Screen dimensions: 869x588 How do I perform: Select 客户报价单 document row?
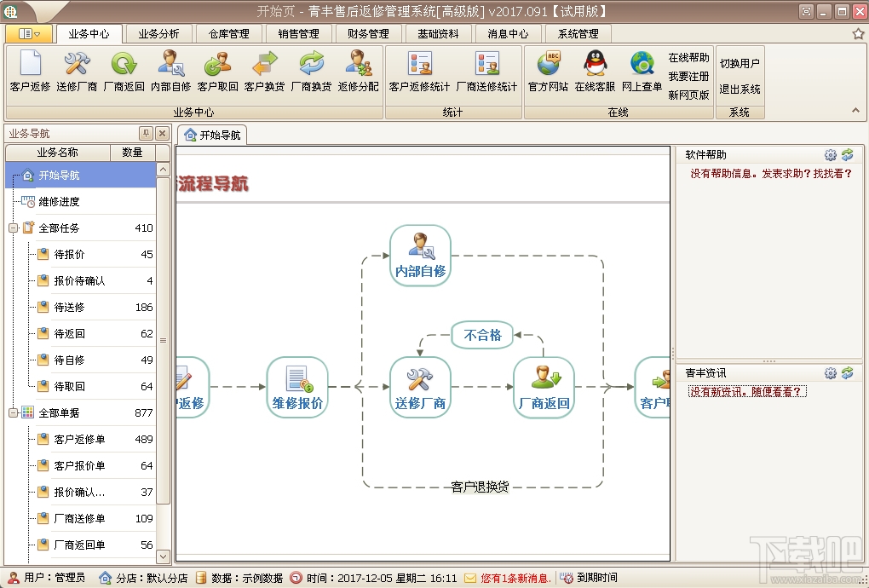click(80, 465)
